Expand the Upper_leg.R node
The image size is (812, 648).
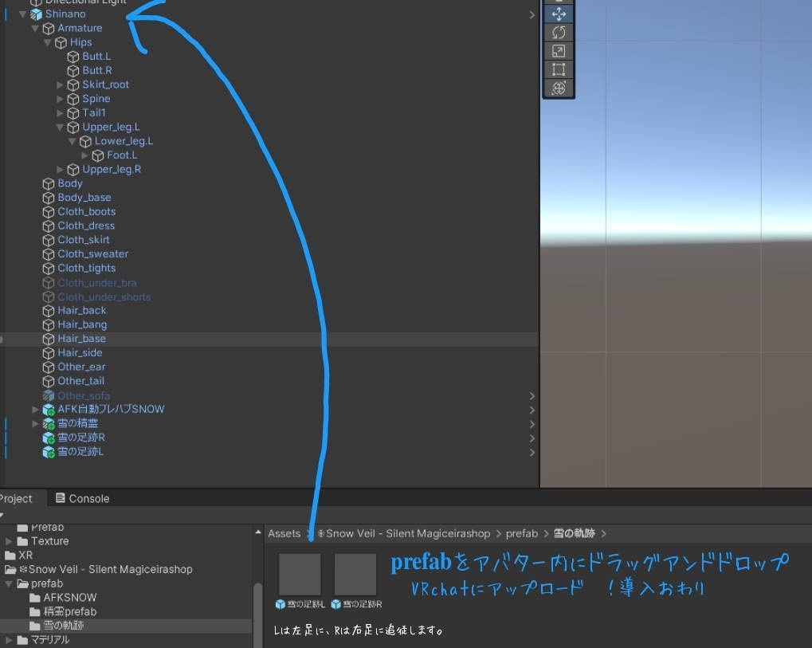(x=60, y=170)
